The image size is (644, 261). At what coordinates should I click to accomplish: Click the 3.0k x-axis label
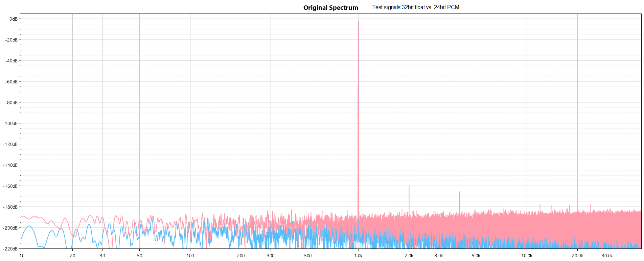pos(439,256)
